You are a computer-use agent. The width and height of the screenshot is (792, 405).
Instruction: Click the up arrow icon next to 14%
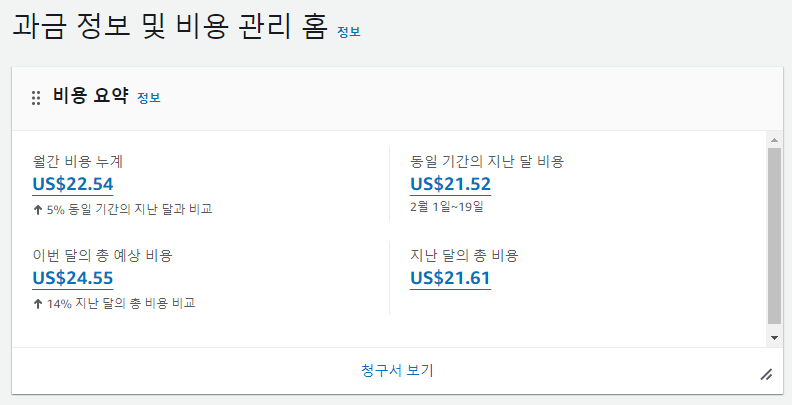[37, 303]
